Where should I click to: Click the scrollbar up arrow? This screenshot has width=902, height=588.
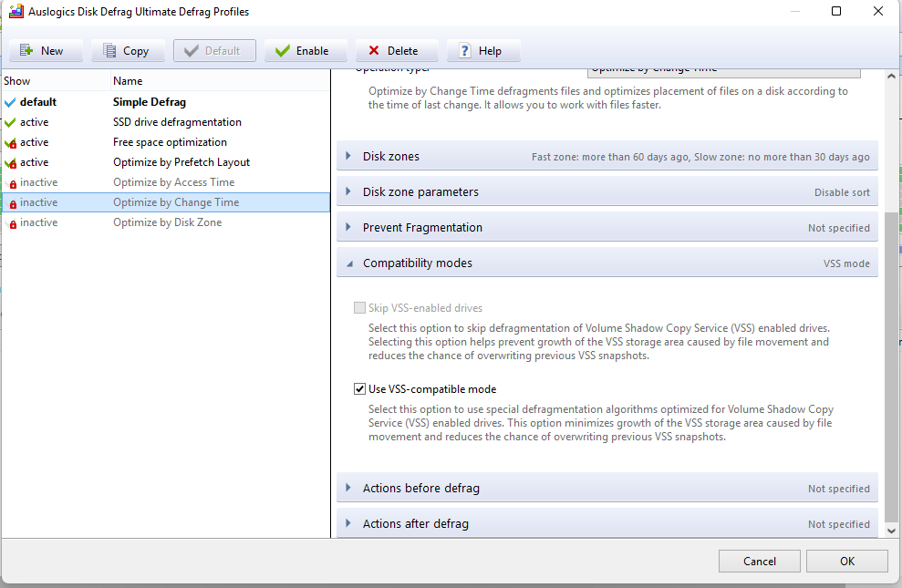[891, 76]
